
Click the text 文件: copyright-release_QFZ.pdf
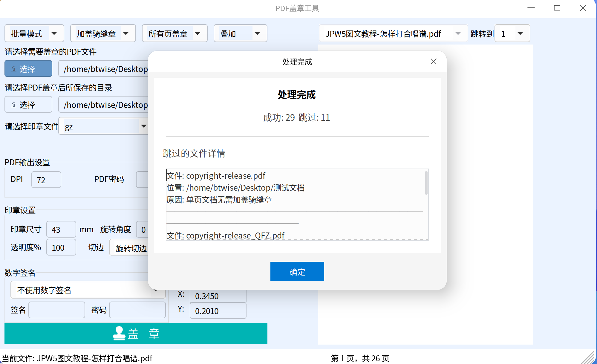click(226, 235)
